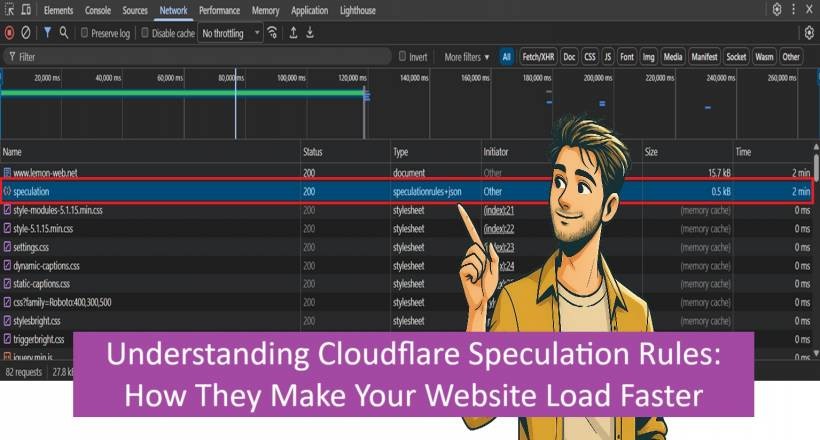Click the green bar in timeline overview

click(x=183, y=93)
